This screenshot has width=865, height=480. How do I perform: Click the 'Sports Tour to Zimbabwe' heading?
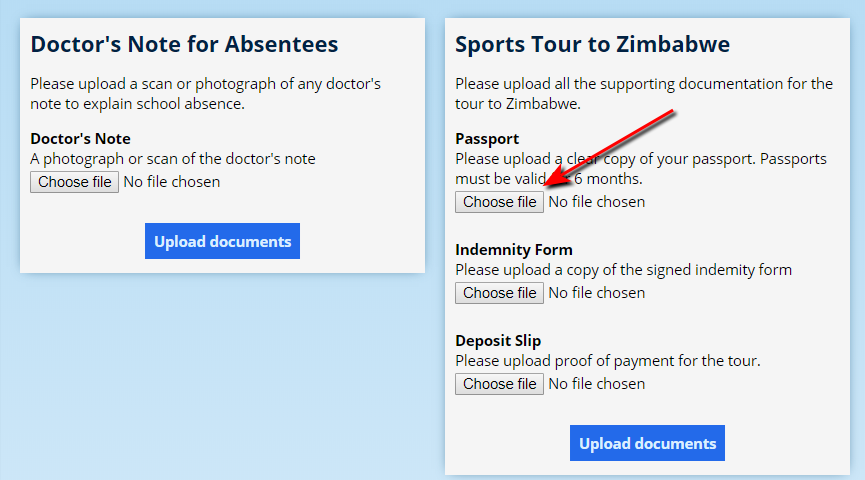[592, 45]
